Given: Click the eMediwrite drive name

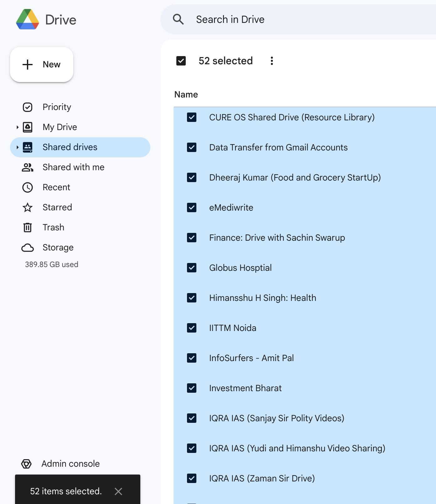Looking at the screenshot, I should 231,207.
